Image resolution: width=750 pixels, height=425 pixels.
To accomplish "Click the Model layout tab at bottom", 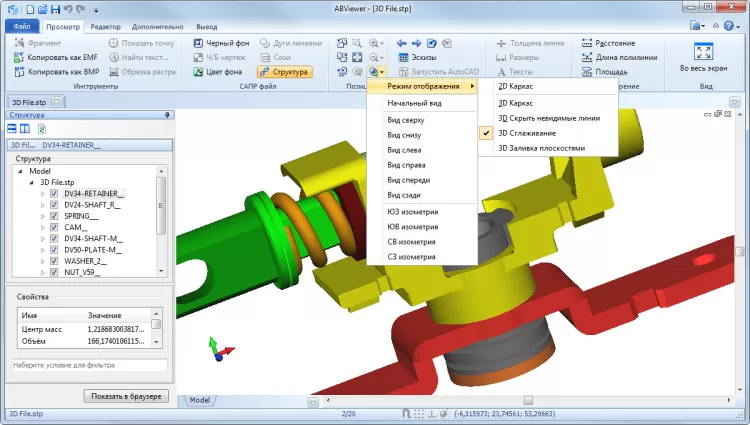I will (x=200, y=400).
